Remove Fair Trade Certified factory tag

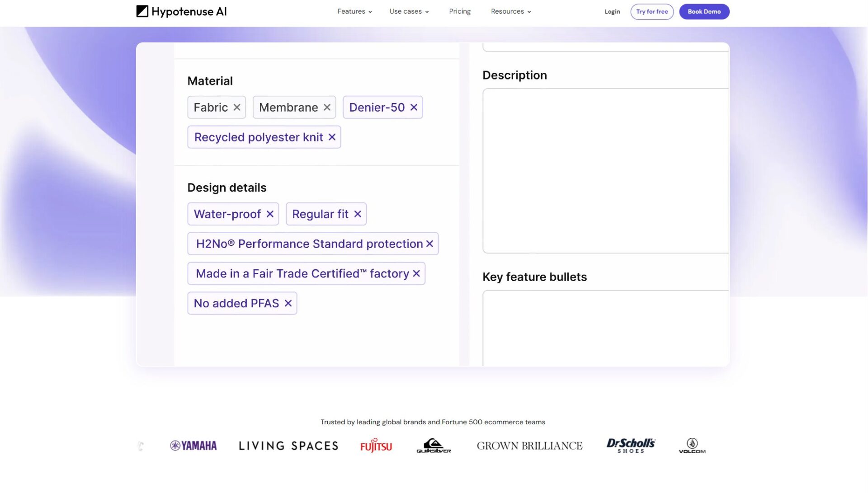(416, 274)
